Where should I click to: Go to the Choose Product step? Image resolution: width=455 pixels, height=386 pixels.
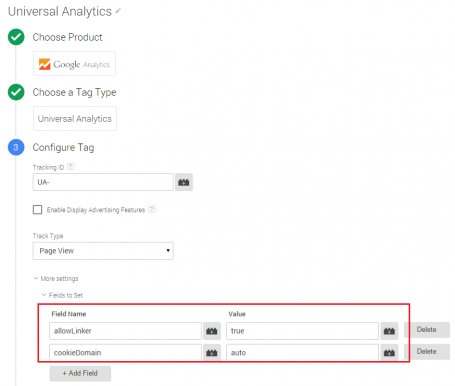(x=67, y=37)
